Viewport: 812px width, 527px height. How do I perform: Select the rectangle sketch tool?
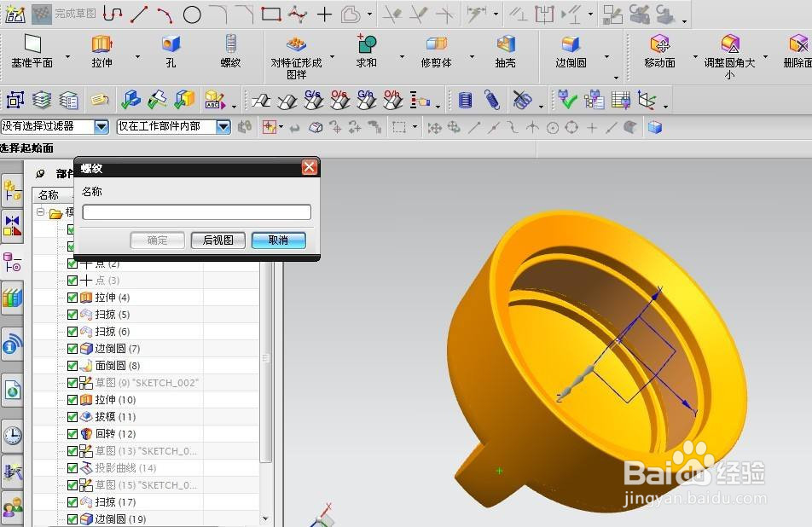[271, 14]
